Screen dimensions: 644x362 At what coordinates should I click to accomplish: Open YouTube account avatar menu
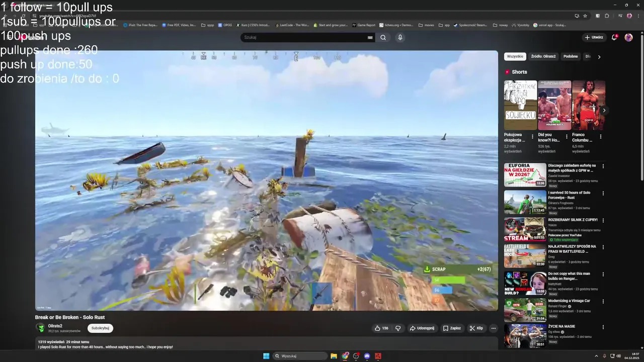tap(628, 37)
